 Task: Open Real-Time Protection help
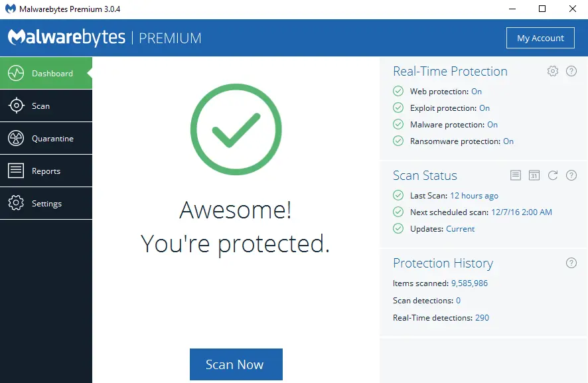[x=571, y=71]
